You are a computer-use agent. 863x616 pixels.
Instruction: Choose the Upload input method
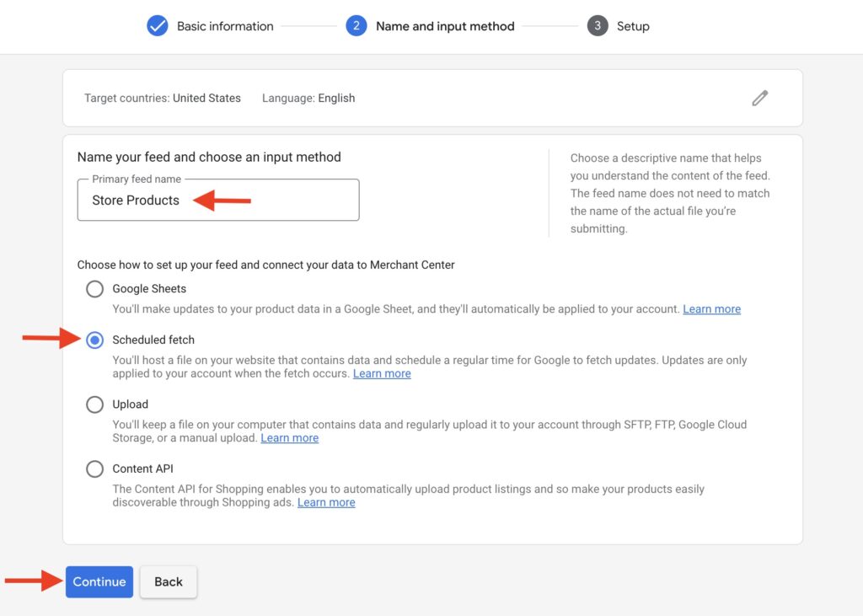94,404
